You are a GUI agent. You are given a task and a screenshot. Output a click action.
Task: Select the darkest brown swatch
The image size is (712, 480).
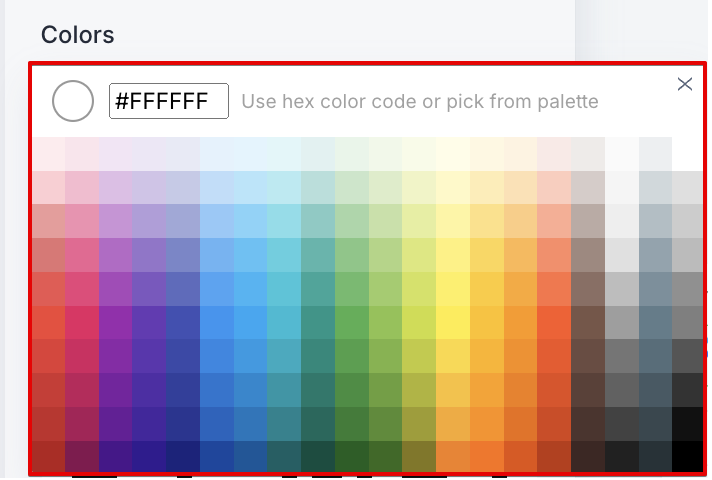click(x=587, y=455)
